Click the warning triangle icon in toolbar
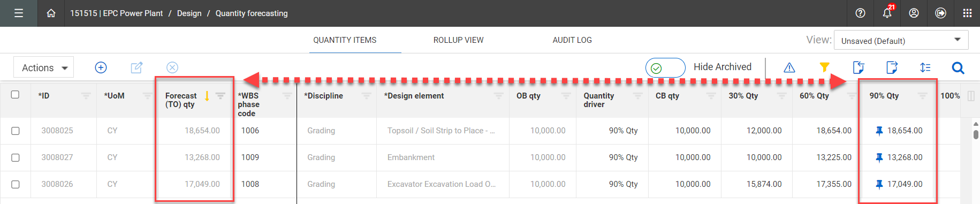The image size is (980, 204). tap(789, 67)
